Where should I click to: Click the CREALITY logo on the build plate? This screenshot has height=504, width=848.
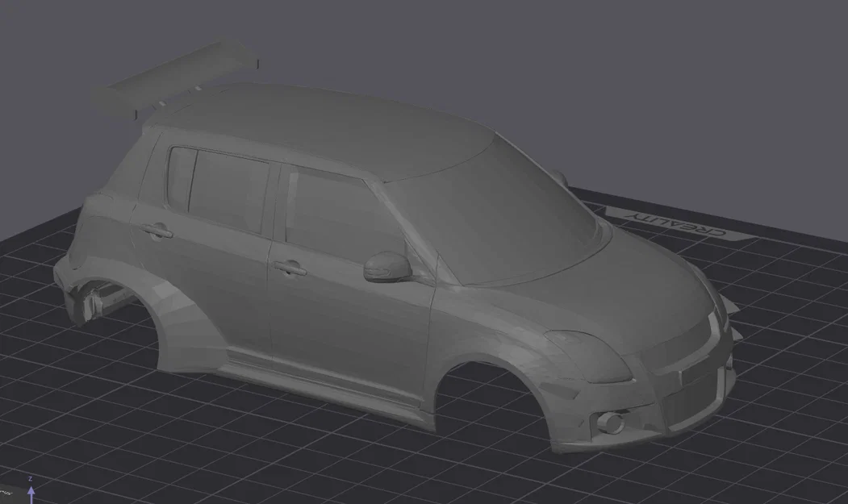click(675, 225)
